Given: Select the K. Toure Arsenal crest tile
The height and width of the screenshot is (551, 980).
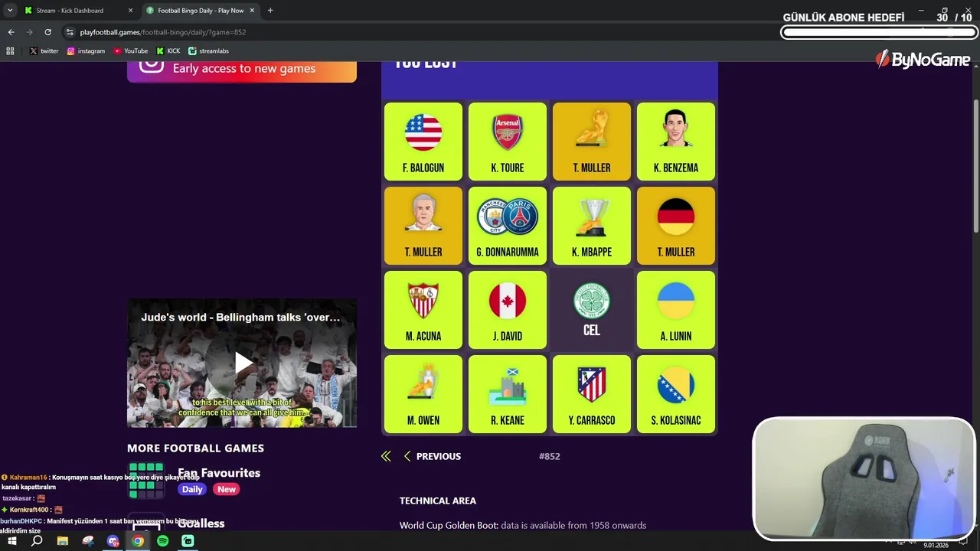Looking at the screenshot, I should click(508, 142).
